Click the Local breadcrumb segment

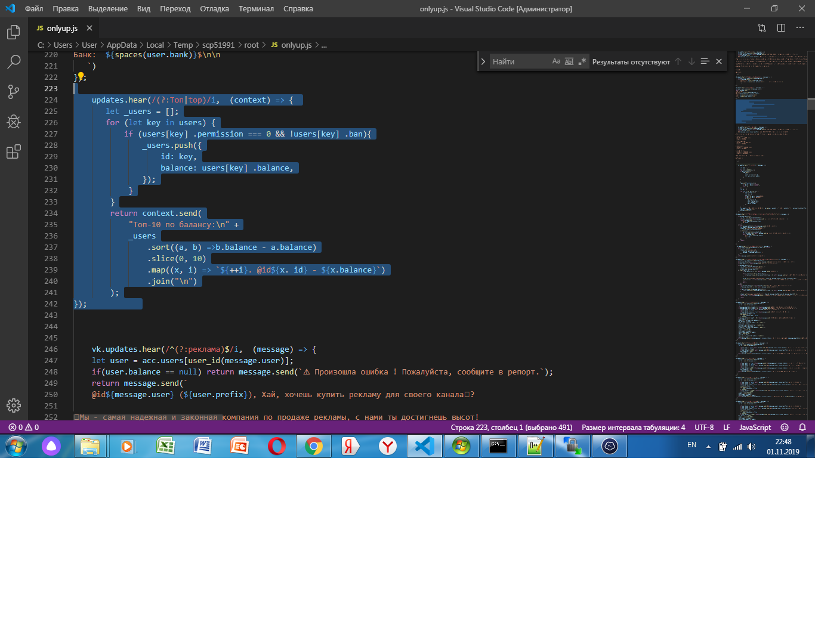coord(155,45)
